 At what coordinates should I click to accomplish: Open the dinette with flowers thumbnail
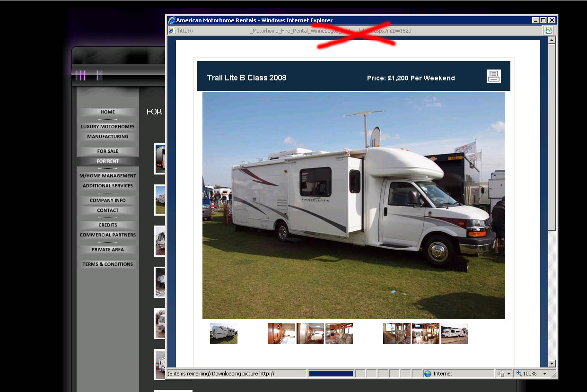coord(397,333)
